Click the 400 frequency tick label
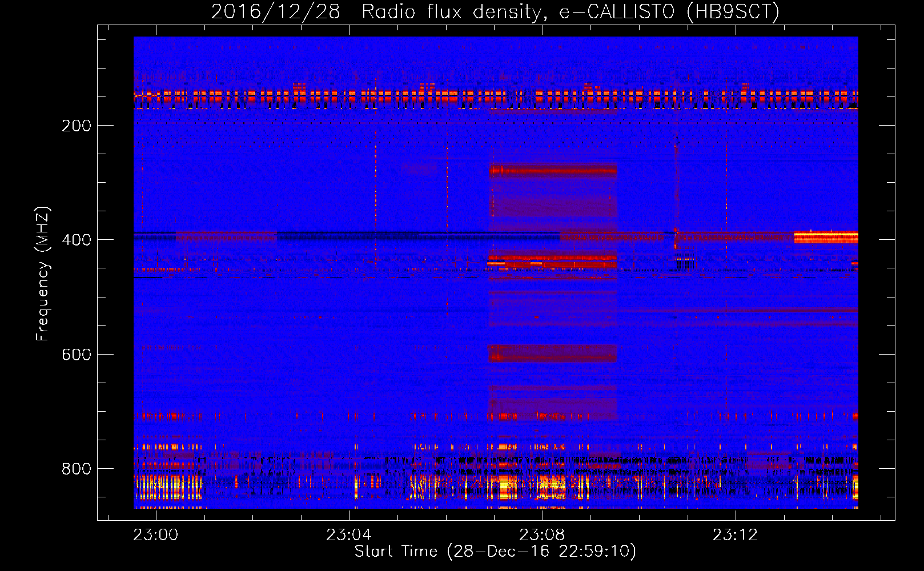This screenshot has width=924, height=571. pos(77,240)
